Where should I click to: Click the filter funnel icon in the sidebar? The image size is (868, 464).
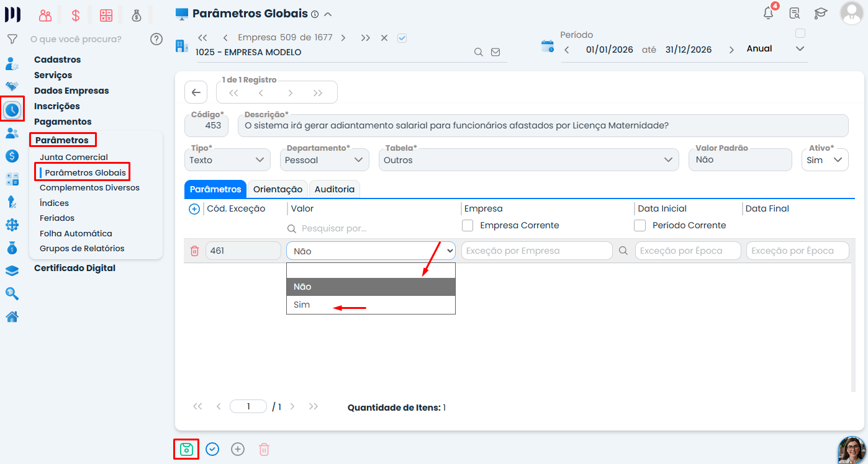point(12,39)
